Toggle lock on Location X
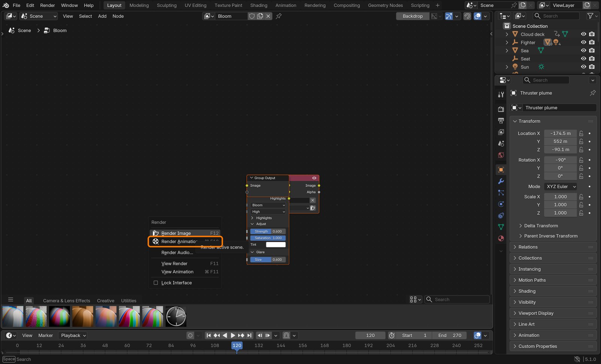The height and width of the screenshot is (364, 601). point(581,134)
